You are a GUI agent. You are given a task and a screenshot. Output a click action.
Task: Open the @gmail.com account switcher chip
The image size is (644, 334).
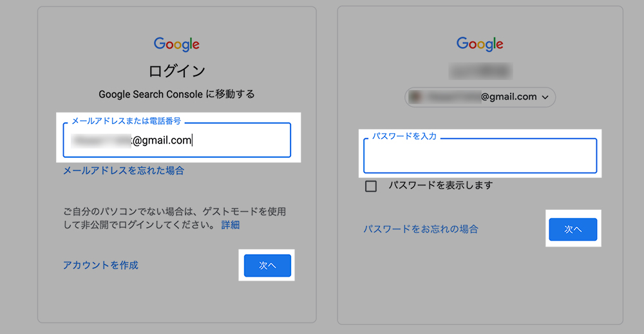click(480, 97)
